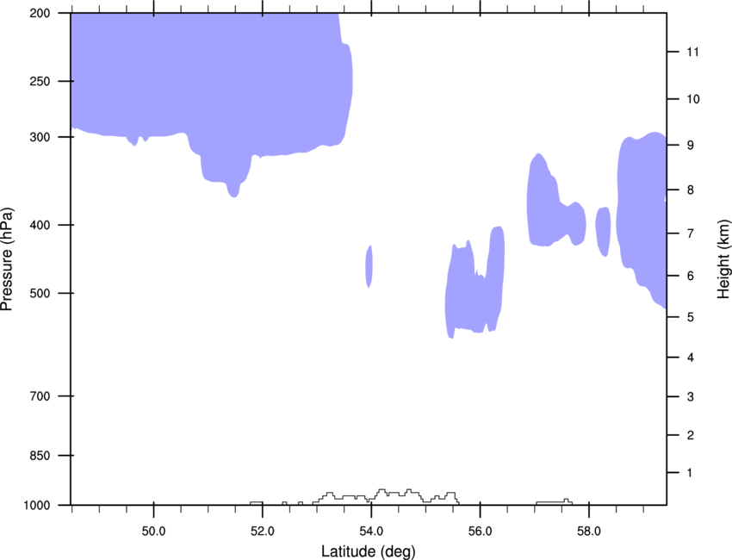
Task: Pick the 9 km height label
Action: pos(691,146)
